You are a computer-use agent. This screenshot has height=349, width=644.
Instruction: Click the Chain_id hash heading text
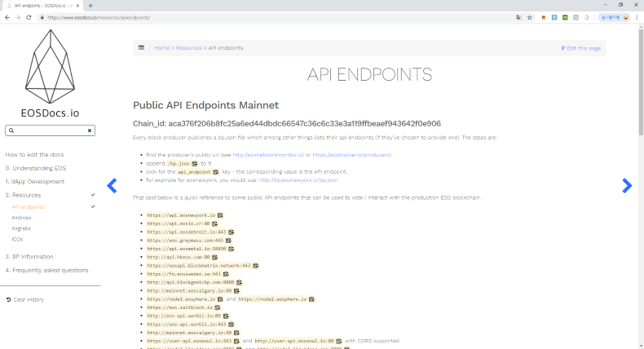pyautogui.click(x=287, y=124)
